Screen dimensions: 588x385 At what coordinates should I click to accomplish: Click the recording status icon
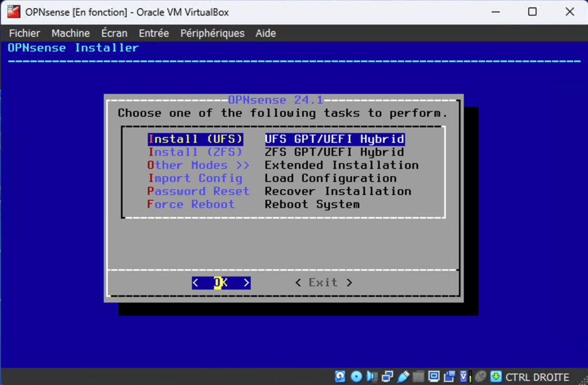point(449,376)
